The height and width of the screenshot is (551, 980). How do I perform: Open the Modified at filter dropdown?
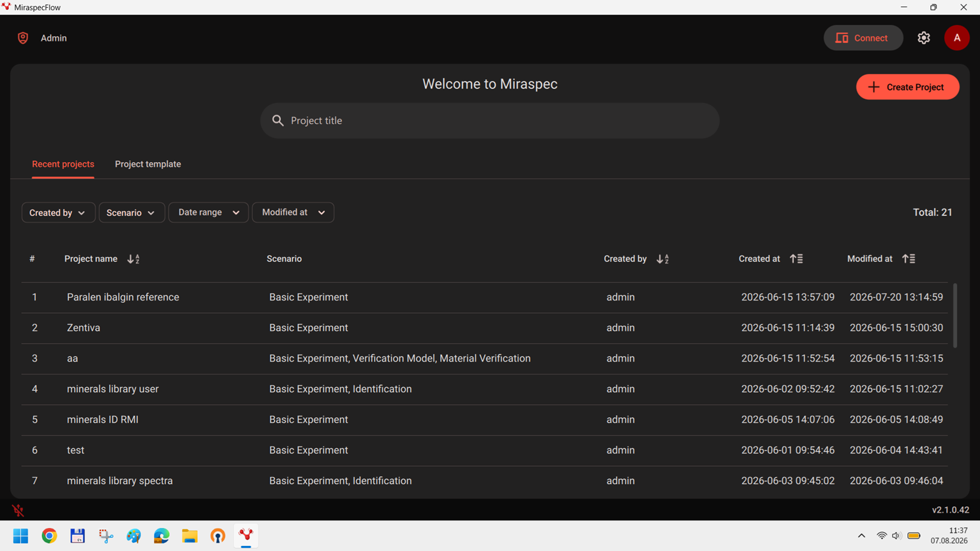[x=293, y=212]
